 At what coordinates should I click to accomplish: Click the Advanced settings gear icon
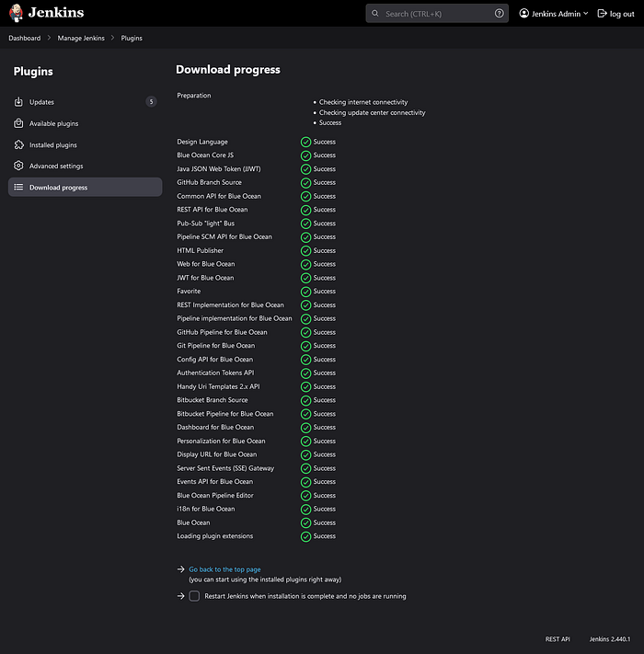point(18,166)
